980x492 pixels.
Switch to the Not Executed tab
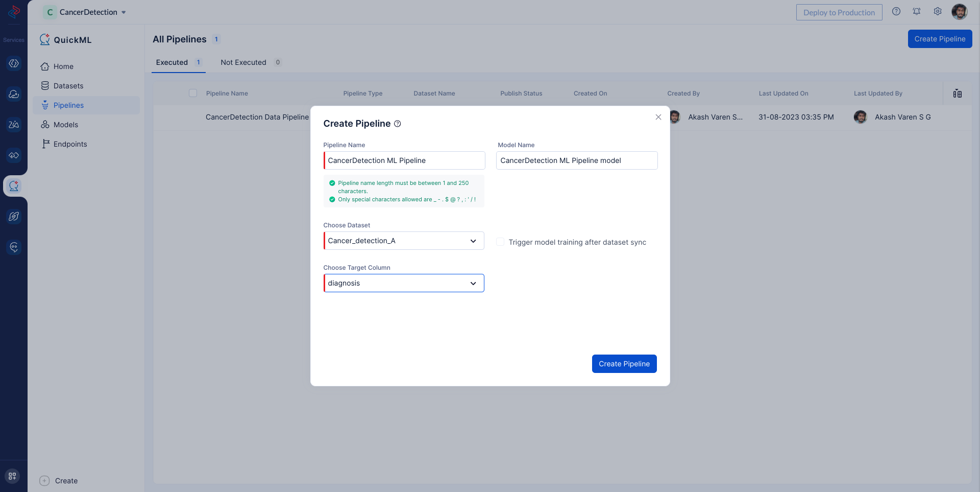pyautogui.click(x=243, y=62)
